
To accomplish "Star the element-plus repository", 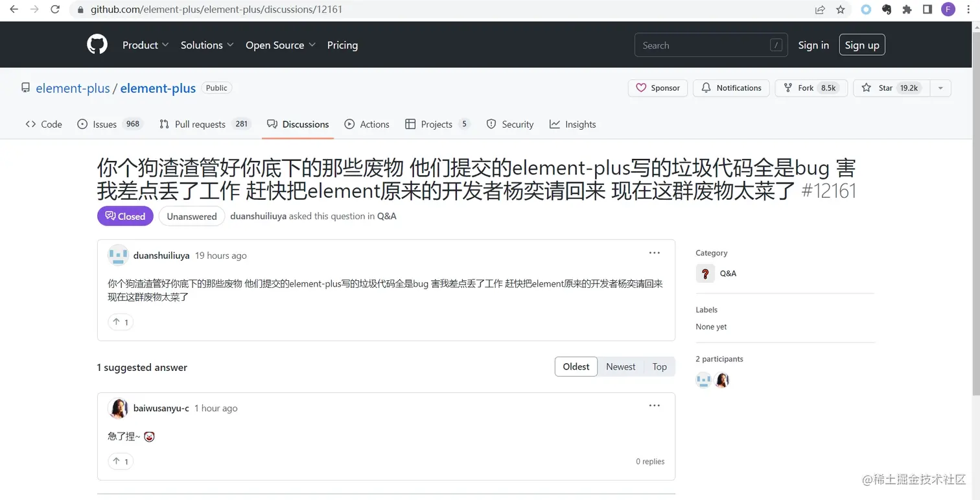I will click(891, 88).
